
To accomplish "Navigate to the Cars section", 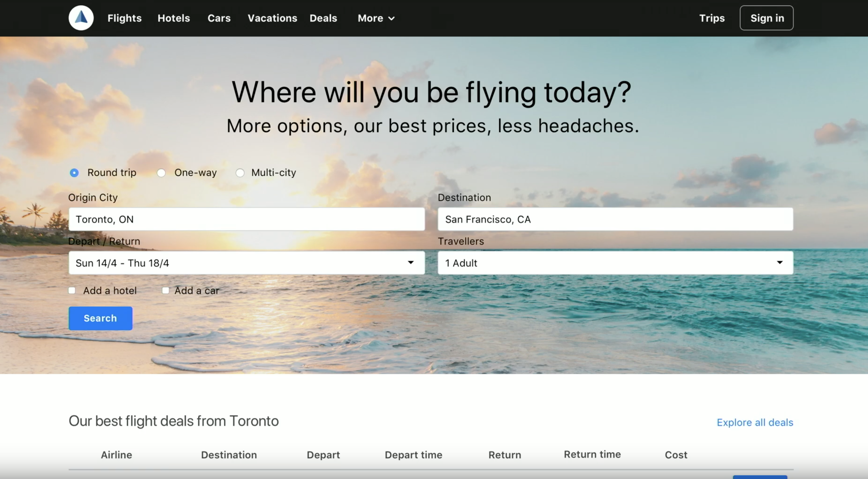I will coord(219,18).
